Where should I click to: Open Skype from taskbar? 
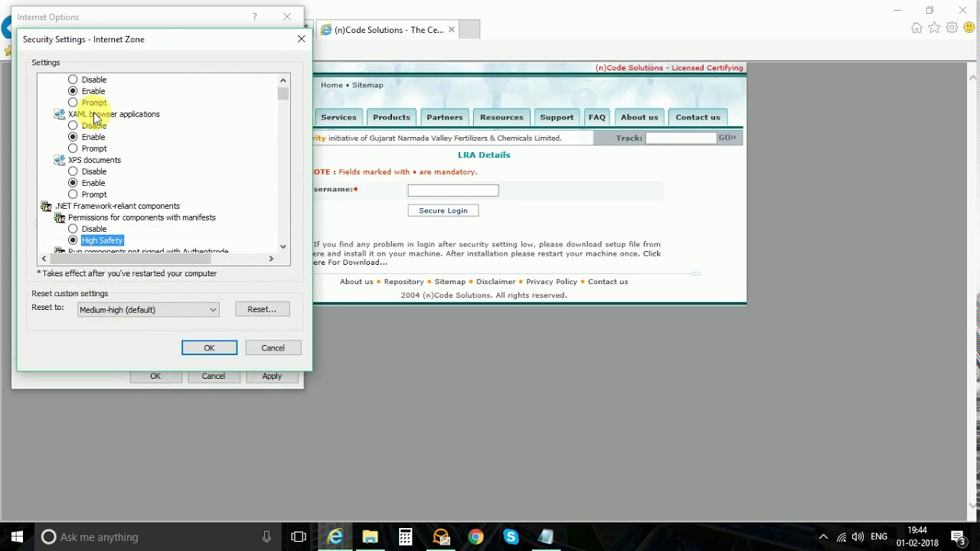(x=511, y=537)
